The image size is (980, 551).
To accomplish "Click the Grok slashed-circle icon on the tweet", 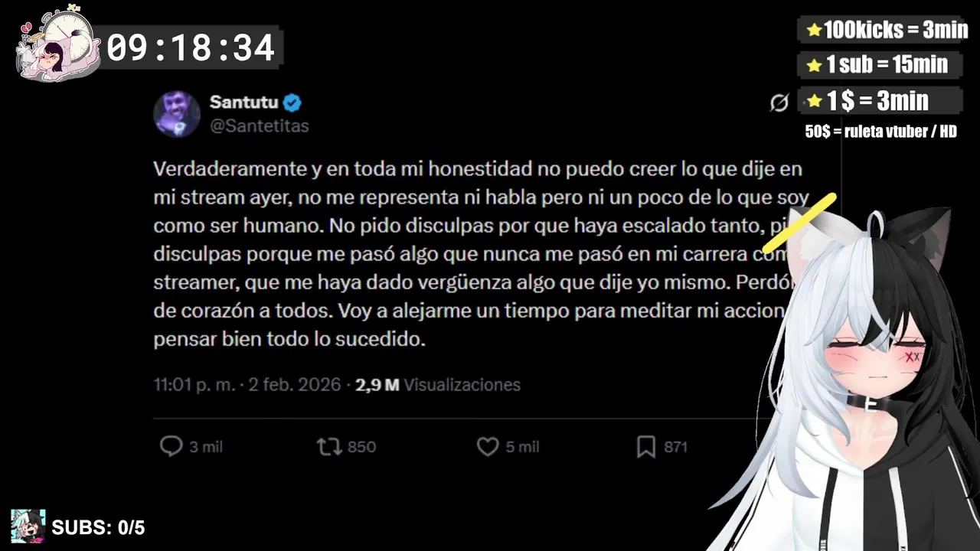I will (x=779, y=103).
